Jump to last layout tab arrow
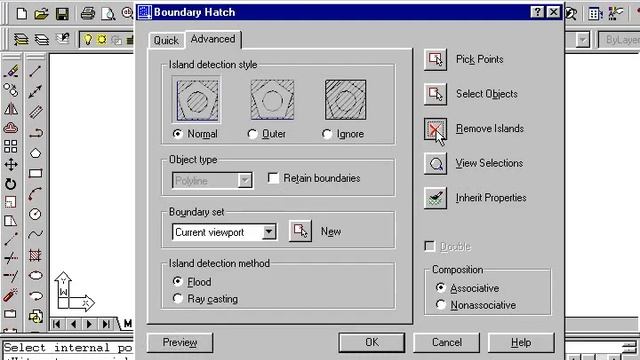 tap(106, 324)
